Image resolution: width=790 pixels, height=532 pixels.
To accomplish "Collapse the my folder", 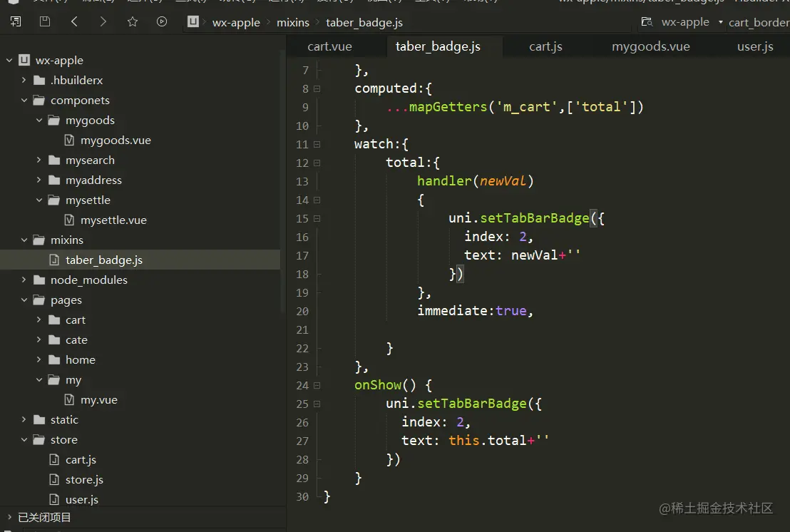I will point(39,380).
